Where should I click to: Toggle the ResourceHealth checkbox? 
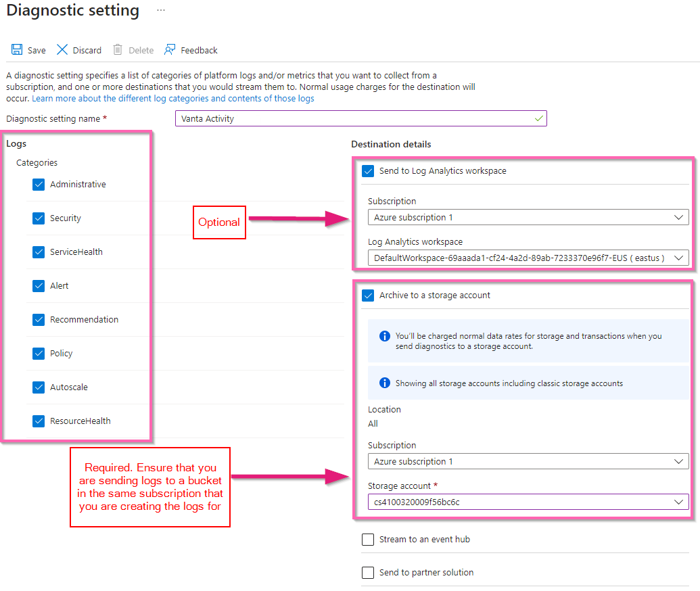tap(39, 421)
